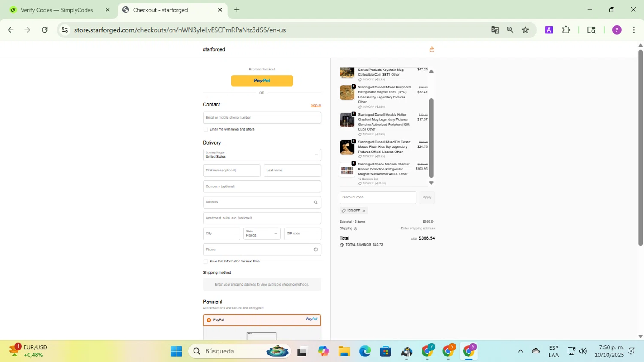This screenshot has width=644, height=362.
Task: Switch to the Verify Codes — SimplyCodes tab
Action: point(57,10)
